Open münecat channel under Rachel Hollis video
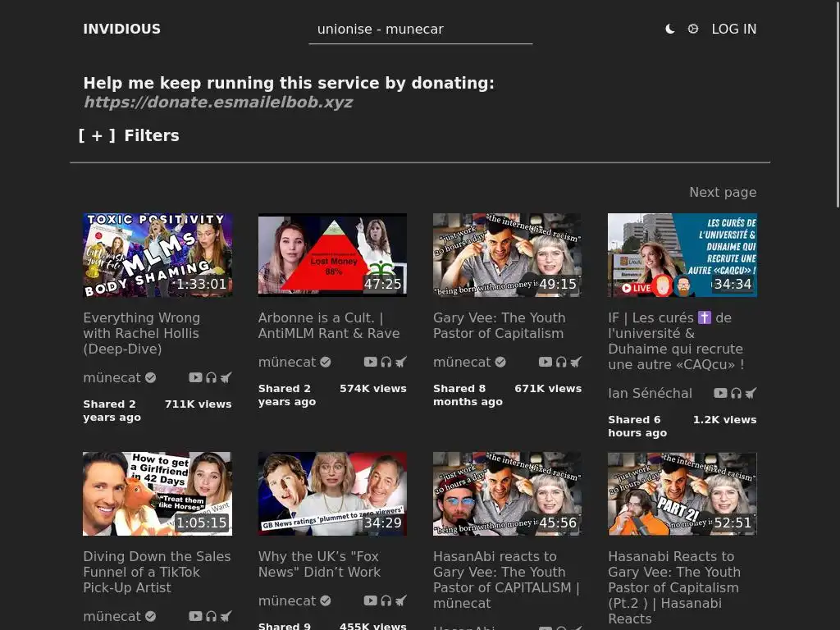Viewport: 840px width, 630px height. tap(120, 377)
